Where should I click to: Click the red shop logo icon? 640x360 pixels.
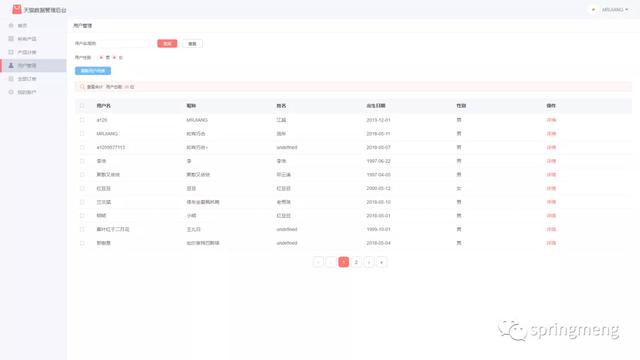point(17,9)
